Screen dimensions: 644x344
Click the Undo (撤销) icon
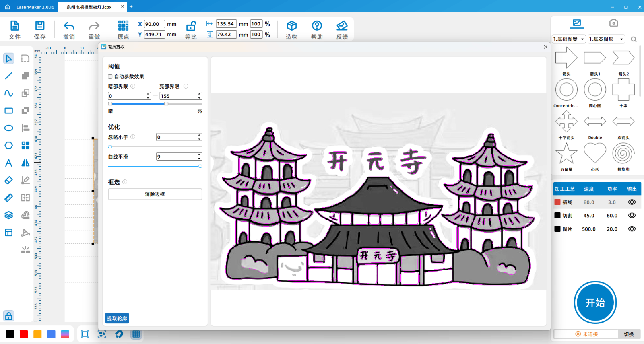pyautogui.click(x=69, y=27)
